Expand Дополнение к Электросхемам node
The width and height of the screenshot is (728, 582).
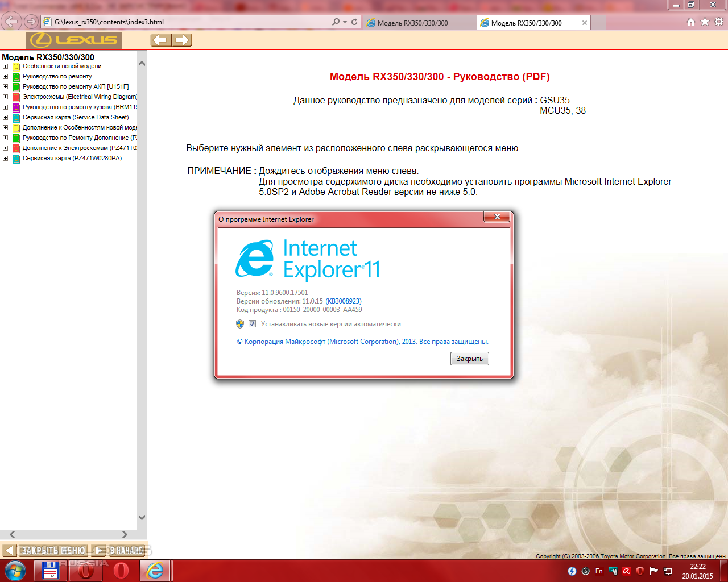[x=5, y=148]
